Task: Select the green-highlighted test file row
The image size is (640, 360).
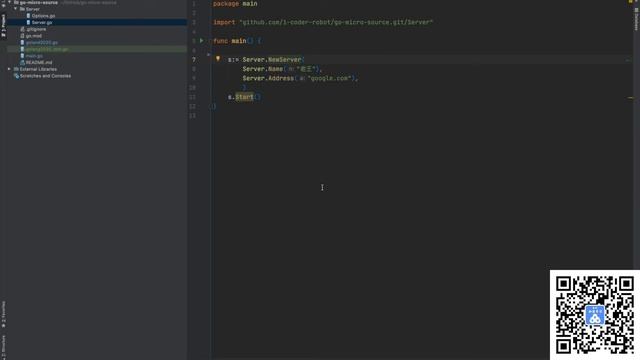Action: (97, 49)
